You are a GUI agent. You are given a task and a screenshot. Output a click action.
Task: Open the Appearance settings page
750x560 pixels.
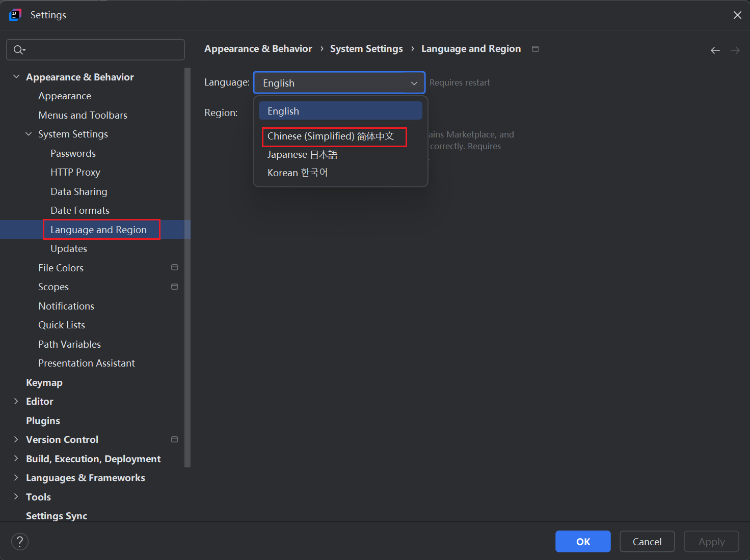point(65,96)
